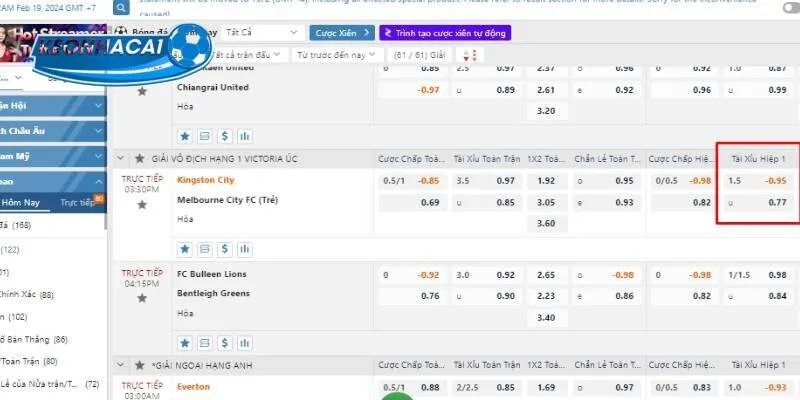Click star action icon under Chiangrai United
The image size is (800, 400).
(x=185, y=136)
